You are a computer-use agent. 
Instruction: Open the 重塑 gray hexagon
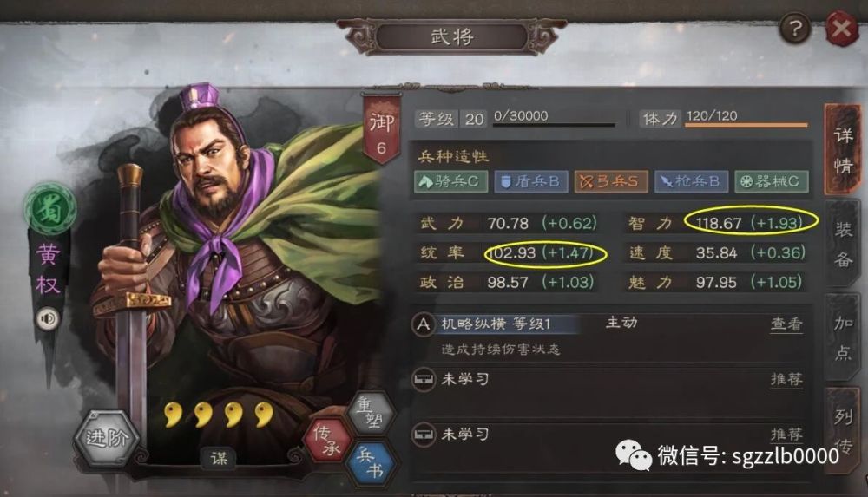[x=370, y=413]
